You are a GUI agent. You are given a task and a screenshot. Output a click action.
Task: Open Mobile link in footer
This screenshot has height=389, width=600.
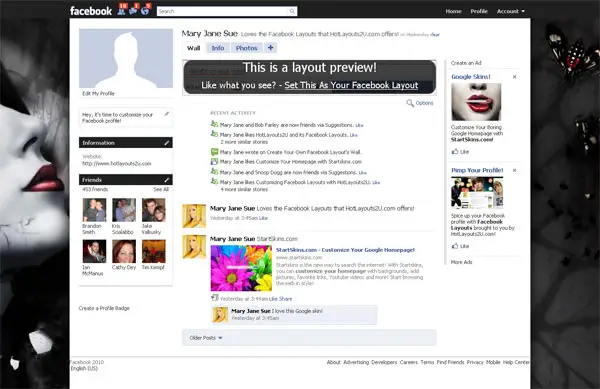point(493,362)
